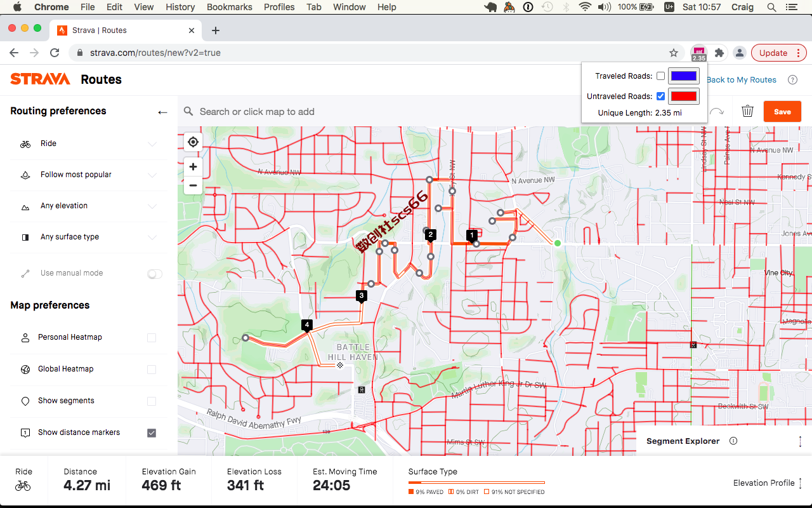
Task: Open the help question mark icon
Action: pos(792,80)
